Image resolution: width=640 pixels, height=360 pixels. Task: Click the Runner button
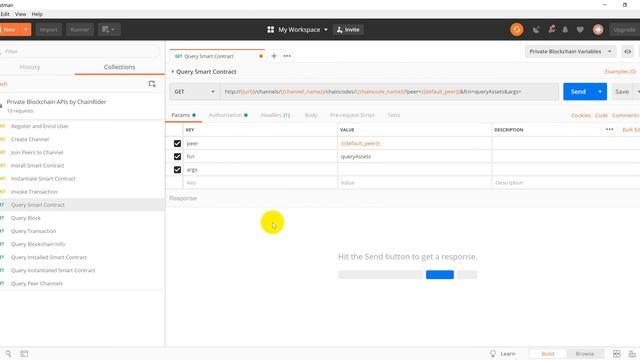pyautogui.click(x=80, y=29)
